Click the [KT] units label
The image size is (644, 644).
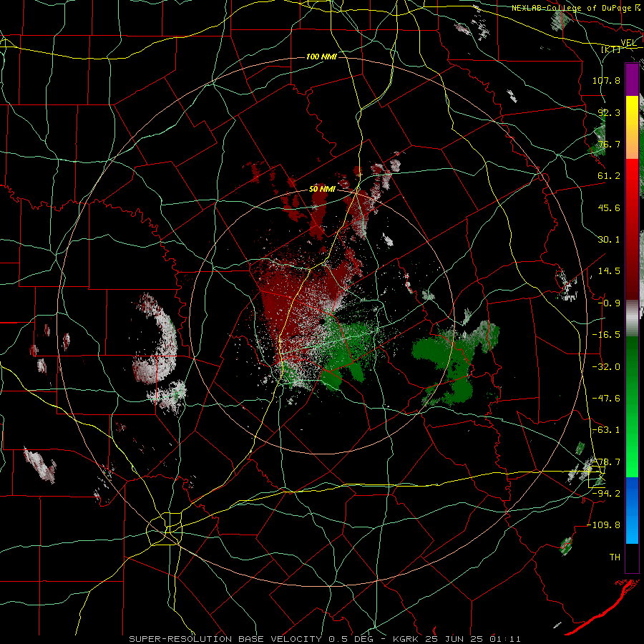(611, 49)
